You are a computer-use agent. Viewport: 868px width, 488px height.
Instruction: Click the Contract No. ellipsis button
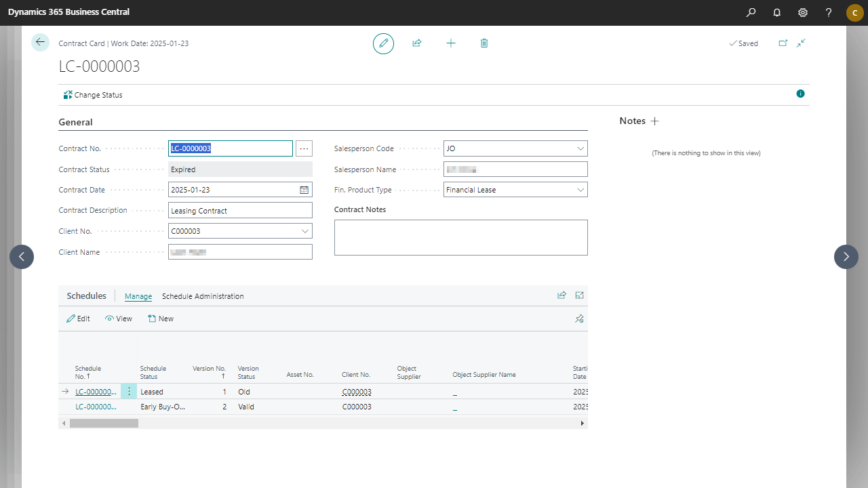click(304, 148)
